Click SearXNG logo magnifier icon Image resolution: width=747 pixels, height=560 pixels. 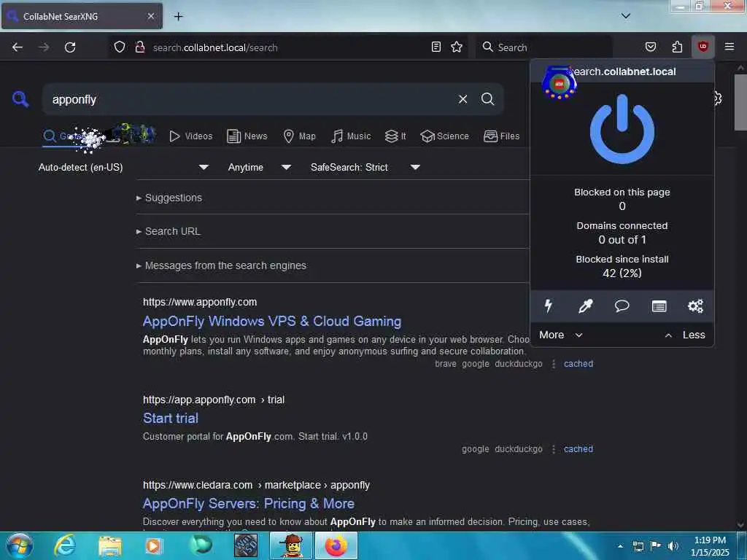click(x=20, y=99)
